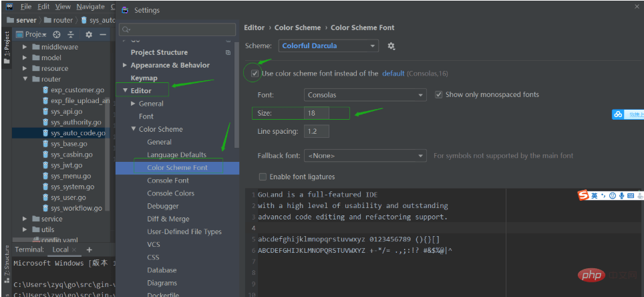Open the Project panel gear settings icon
Image resolution: width=644 pixels, height=297 pixels.
(89, 35)
